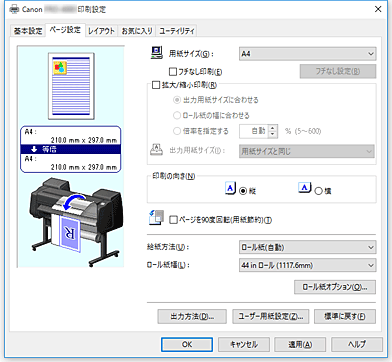The width and height of the screenshot is (392, 362).
Task: Decrease scaling with the spinner down arrow
Action: pyautogui.click(x=273, y=134)
